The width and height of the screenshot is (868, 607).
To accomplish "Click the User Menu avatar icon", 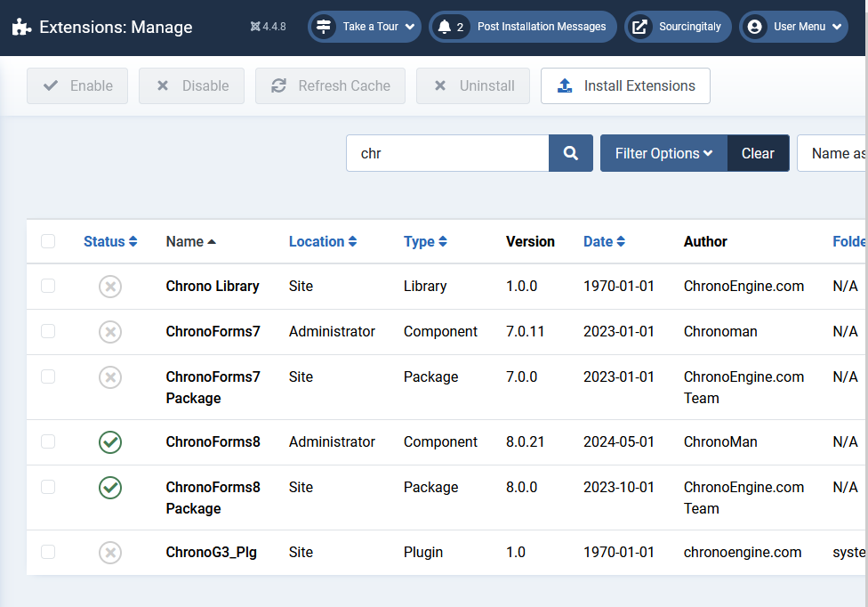I will 754,27.
